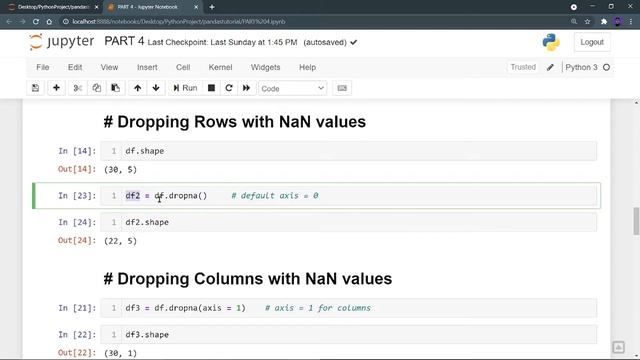This screenshot has height=360, width=640.
Task: Click the Logout button
Action: (592, 42)
